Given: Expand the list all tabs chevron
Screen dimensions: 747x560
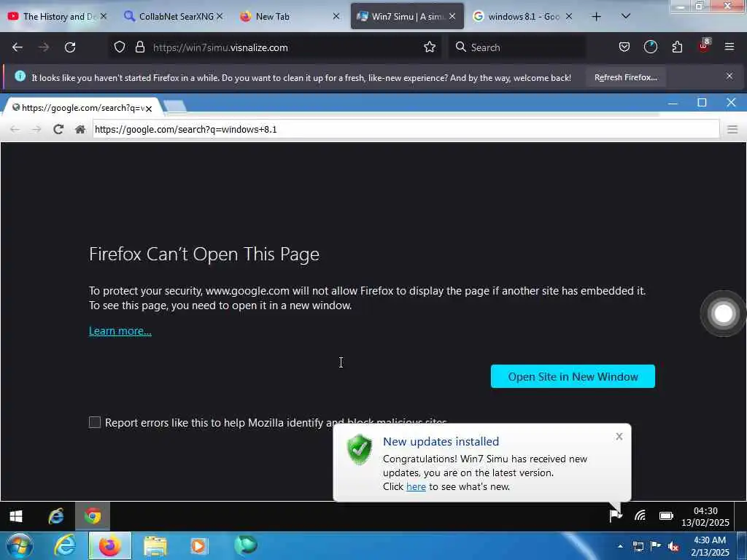Looking at the screenshot, I should (626, 17).
